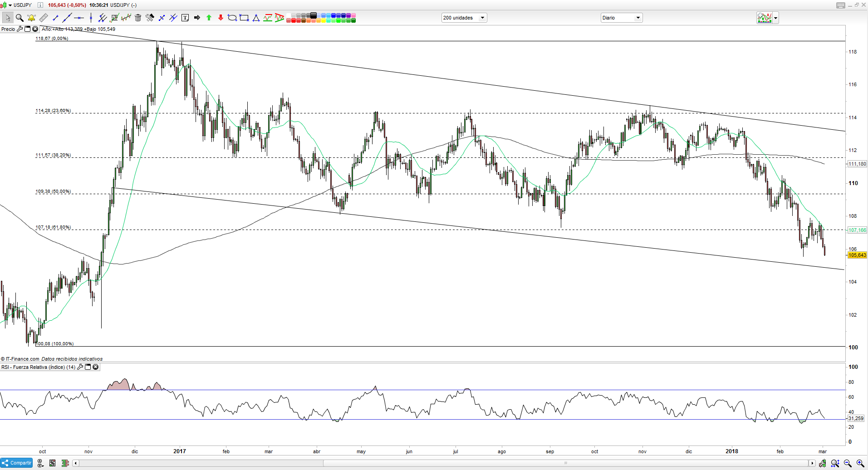The width and height of the screenshot is (868, 470).
Task: Open the candlestick chart style dropdown
Action: click(x=5, y=5)
